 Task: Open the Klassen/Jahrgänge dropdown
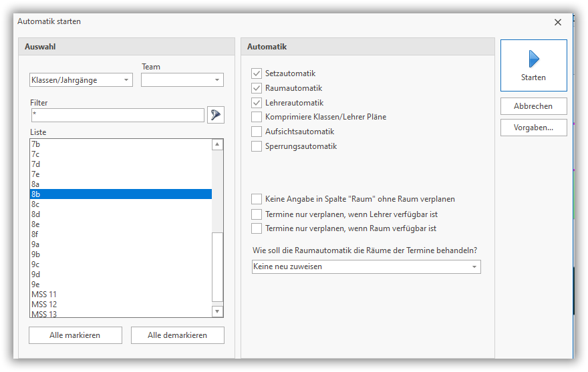(x=81, y=80)
